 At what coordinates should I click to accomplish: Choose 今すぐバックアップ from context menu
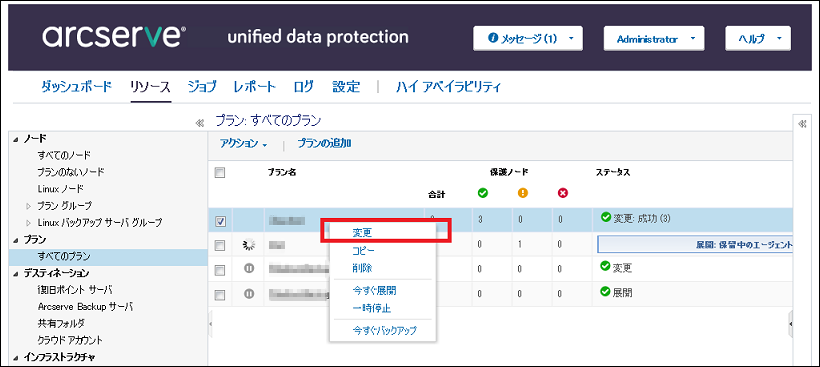coord(384,330)
